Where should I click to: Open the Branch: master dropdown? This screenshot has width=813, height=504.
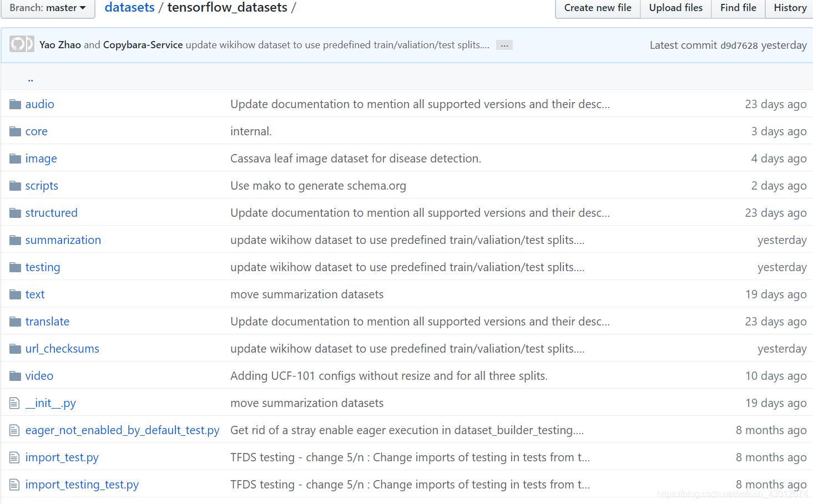[48, 8]
